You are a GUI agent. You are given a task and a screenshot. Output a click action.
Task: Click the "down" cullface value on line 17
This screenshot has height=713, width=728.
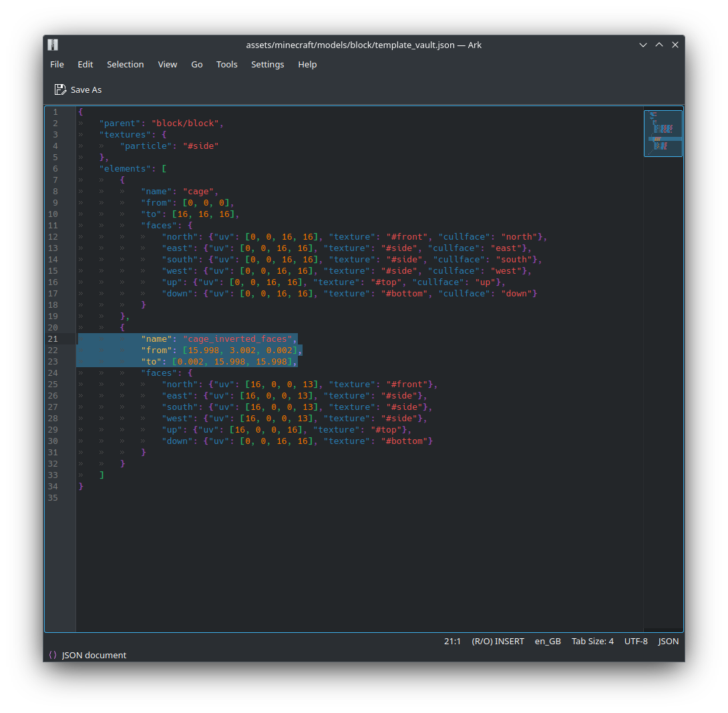pyautogui.click(x=516, y=294)
